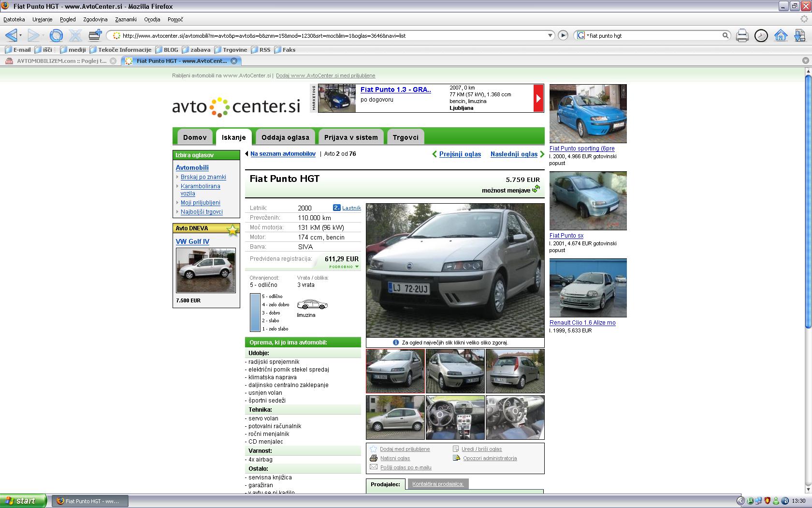This screenshot has height=508, width=812.
Task: Click the 2. Lastnik owner link
Action: (x=347, y=208)
